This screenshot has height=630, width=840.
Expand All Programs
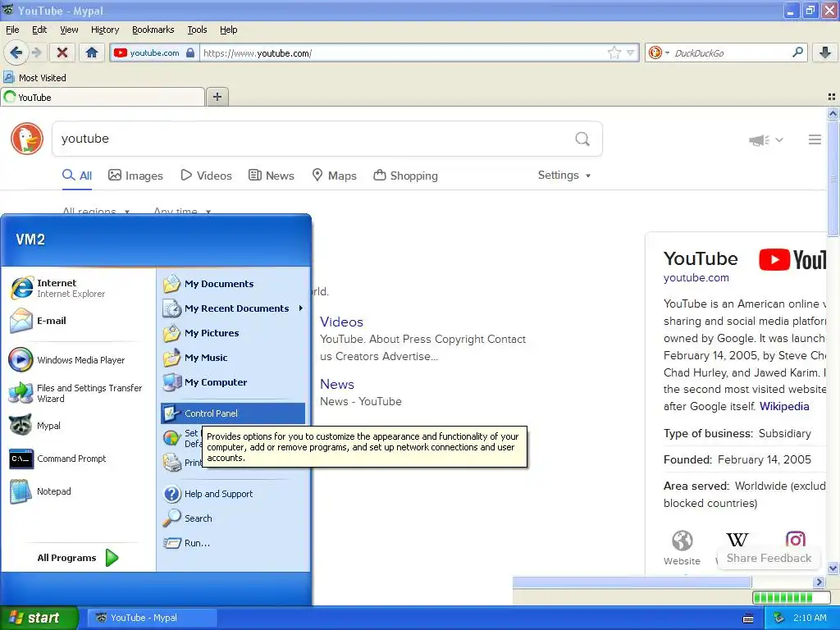click(x=78, y=558)
